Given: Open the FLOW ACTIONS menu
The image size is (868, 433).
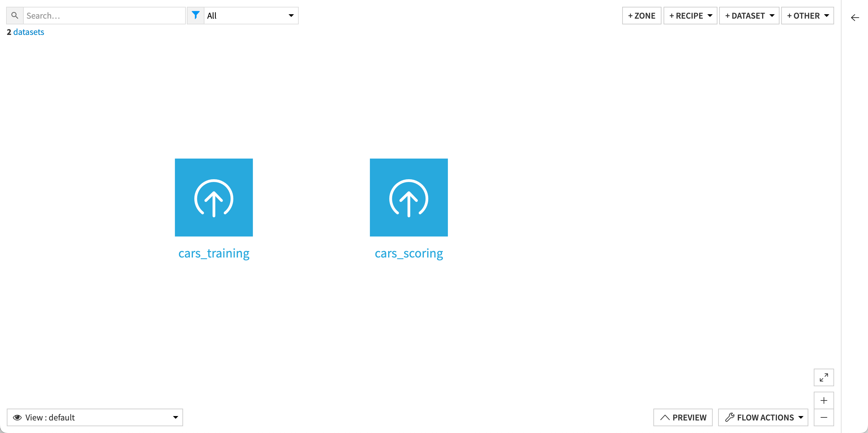Looking at the screenshot, I should [763, 417].
